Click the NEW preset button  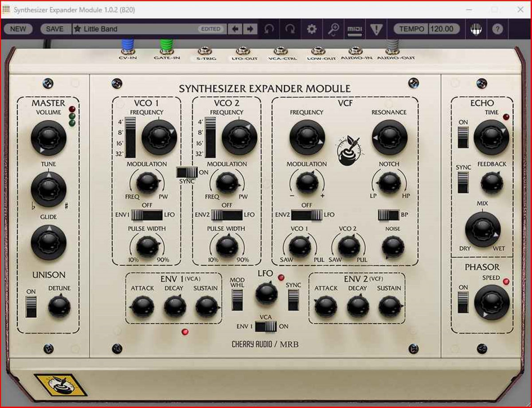pos(18,29)
